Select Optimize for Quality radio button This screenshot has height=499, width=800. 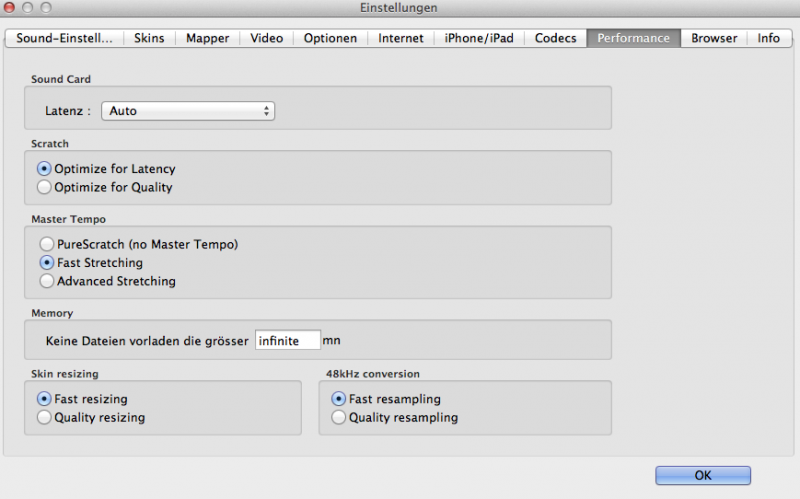pyautogui.click(x=44, y=187)
